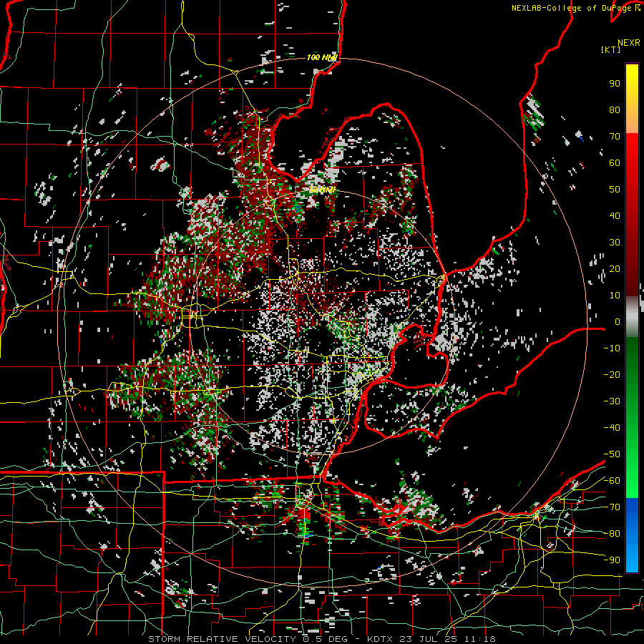The image size is (644, 644).
Task: Click the 0 value on velocity scale
Action: [618, 321]
